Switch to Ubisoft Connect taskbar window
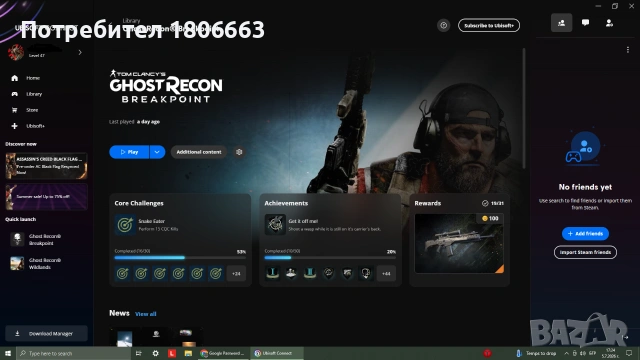The height and width of the screenshot is (360, 640). pos(277,353)
